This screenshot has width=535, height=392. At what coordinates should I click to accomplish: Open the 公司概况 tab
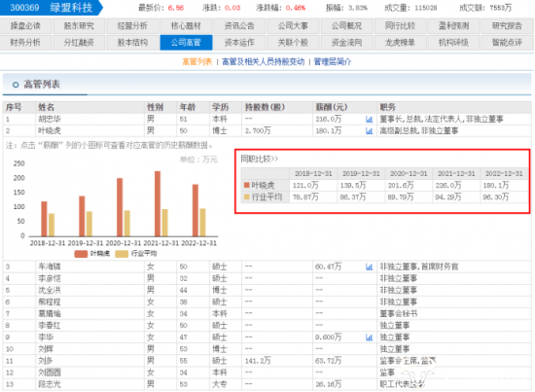(x=346, y=26)
